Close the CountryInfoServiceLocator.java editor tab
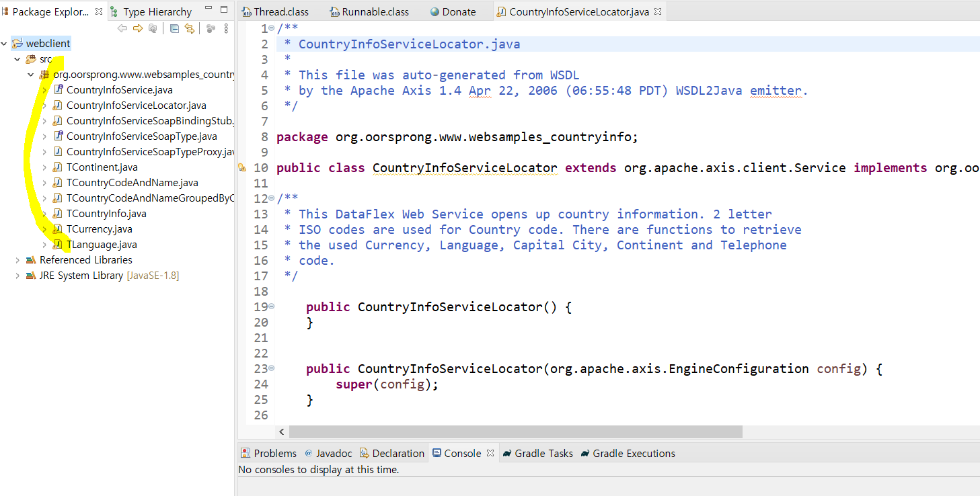Image resolution: width=980 pixels, height=496 pixels. 658,11
